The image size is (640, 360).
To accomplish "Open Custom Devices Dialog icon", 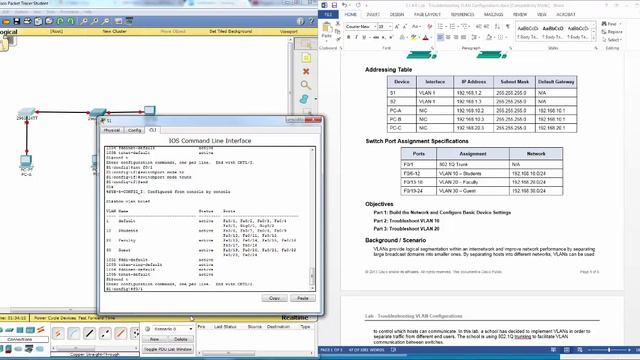I will 129,21.
